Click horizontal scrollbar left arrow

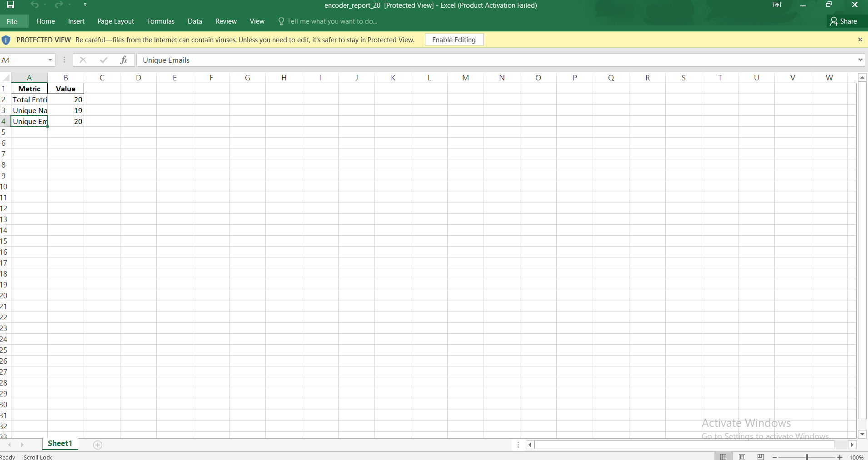pos(529,445)
